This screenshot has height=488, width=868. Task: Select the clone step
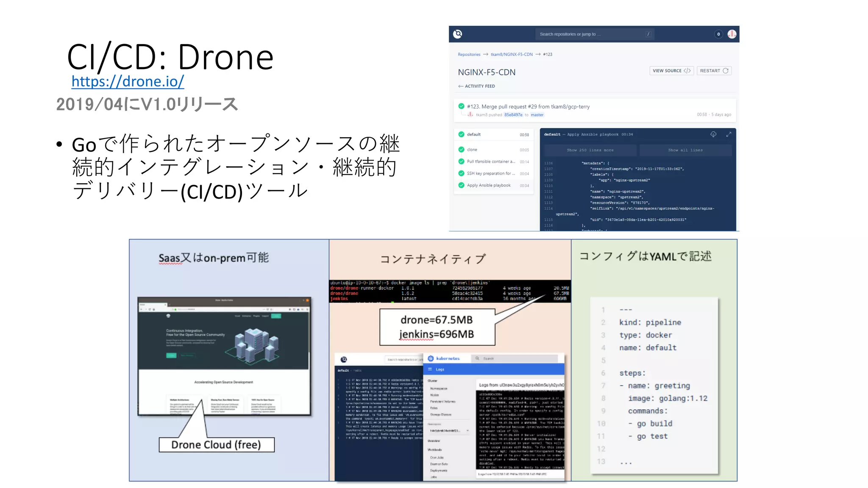click(494, 150)
